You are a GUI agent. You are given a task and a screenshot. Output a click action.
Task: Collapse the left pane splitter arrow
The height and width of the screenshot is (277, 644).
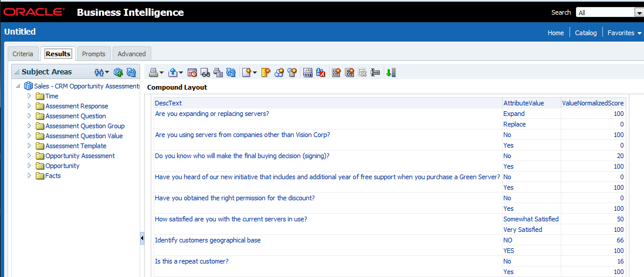tap(142, 238)
